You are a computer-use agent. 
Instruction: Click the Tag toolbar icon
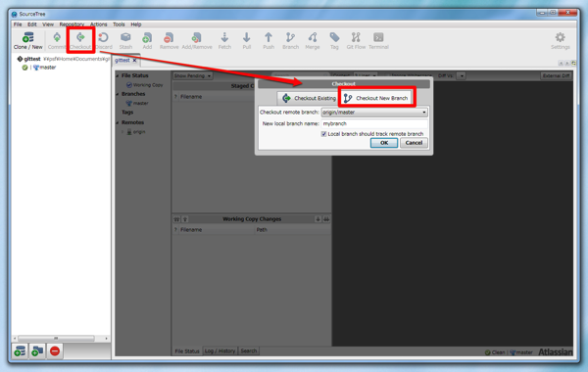[x=334, y=40]
